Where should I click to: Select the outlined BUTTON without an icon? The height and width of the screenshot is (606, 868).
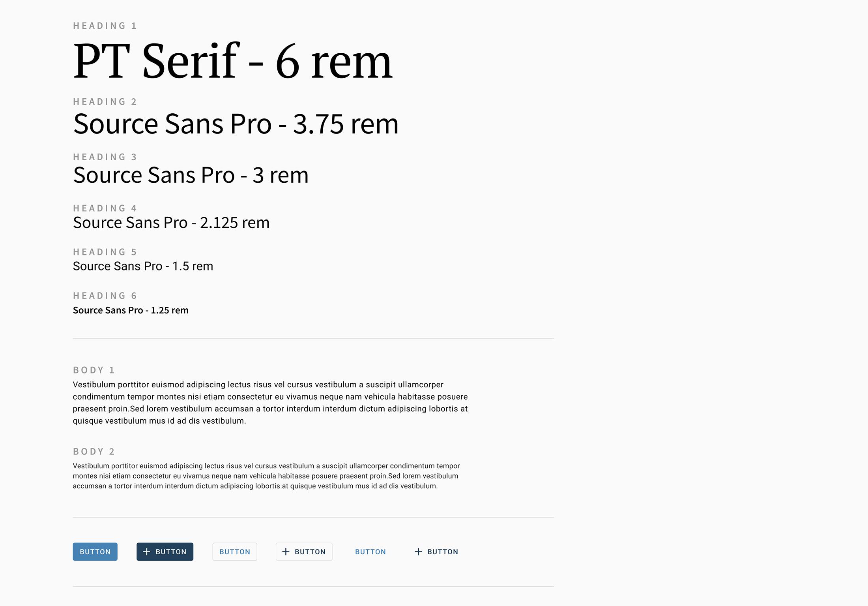[235, 552]
